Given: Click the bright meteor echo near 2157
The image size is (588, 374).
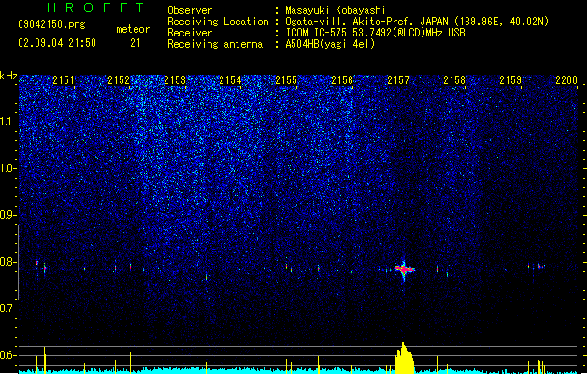Looking at the screenshot, I should tap(404, 269).
